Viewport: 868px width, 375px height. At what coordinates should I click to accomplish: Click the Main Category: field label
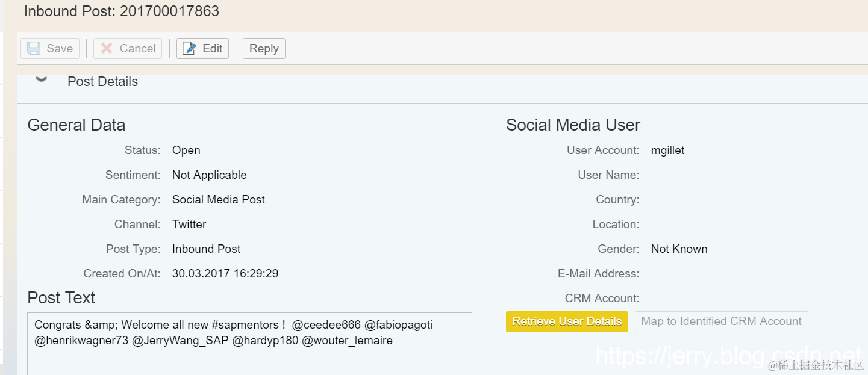122,200
